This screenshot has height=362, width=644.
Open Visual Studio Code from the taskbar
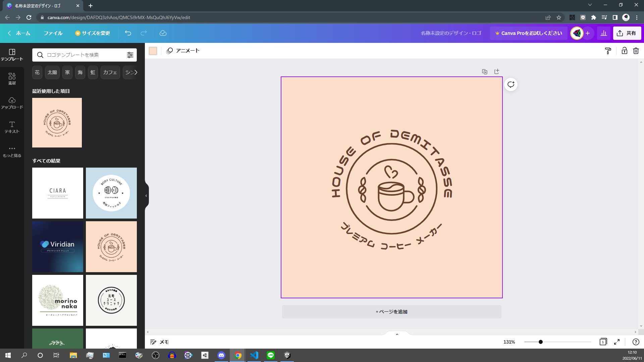(254, 355)
